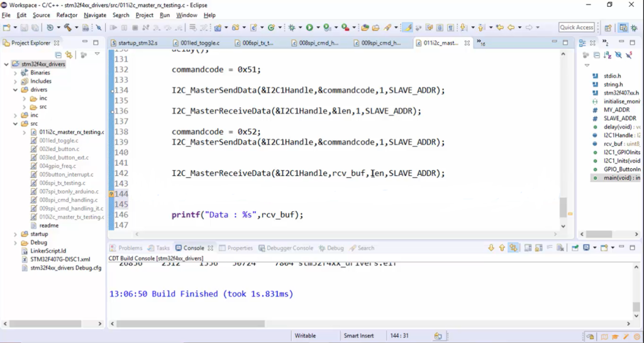Toggle Hide Fields icon in Outline
Screen dimensions: 644x343
coord(618,55)
